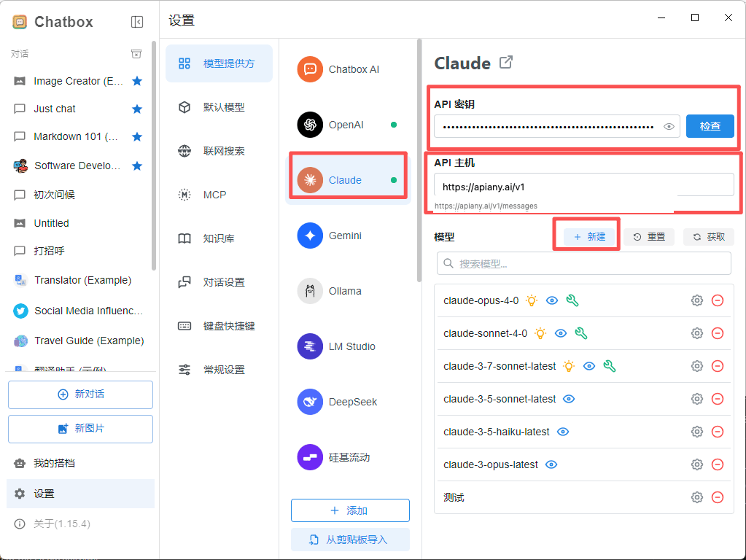Click 重置 to reset the models
The width and height of the screenshot is (746, 560).
(649, 237)
